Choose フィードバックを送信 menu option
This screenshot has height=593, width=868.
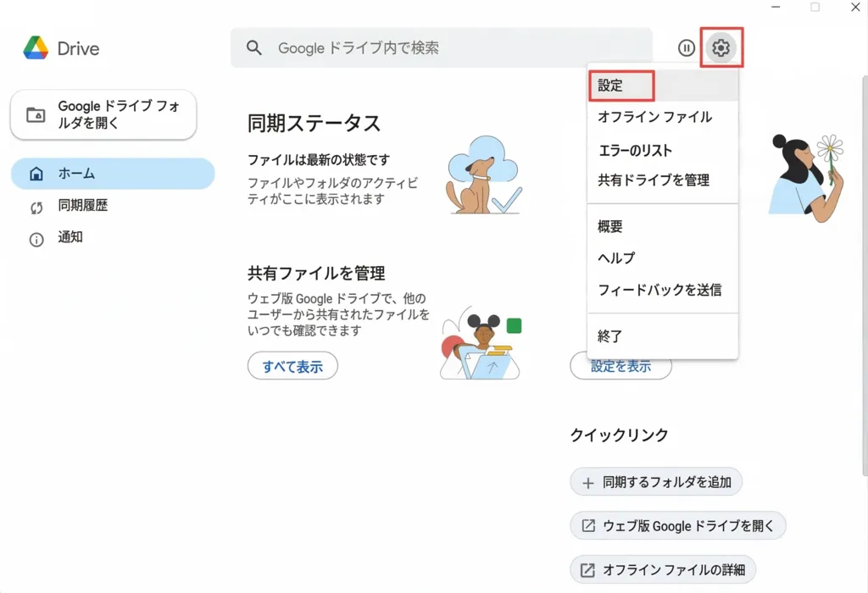point(659,290)
